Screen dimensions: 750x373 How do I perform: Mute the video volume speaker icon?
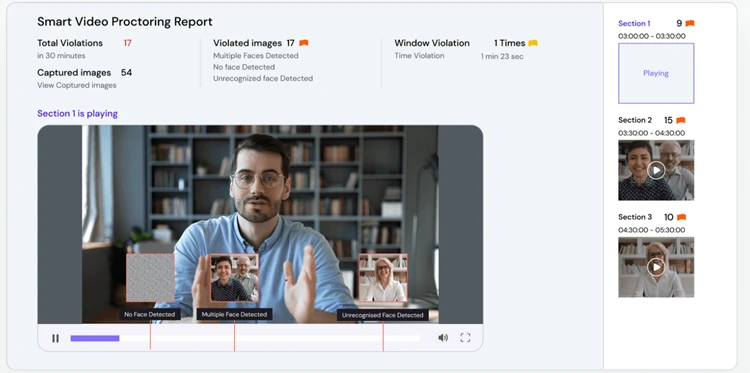pos(443,338)
